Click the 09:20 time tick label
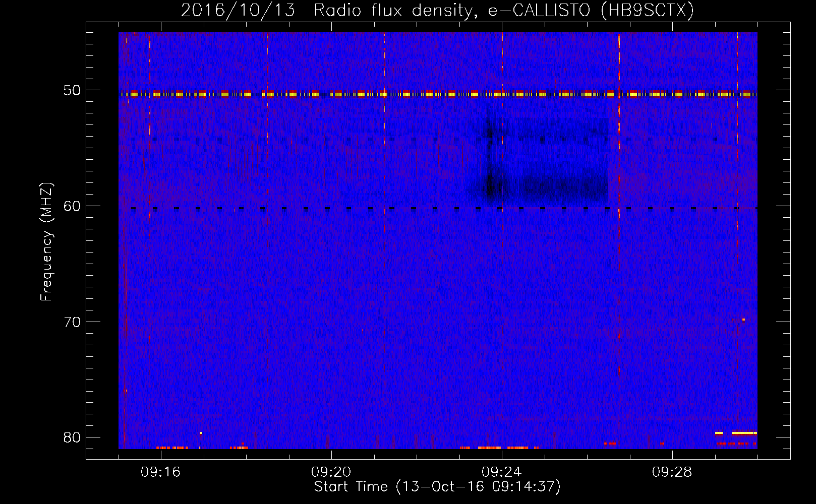Screen dimensions: 816x504 click(331, 472)
